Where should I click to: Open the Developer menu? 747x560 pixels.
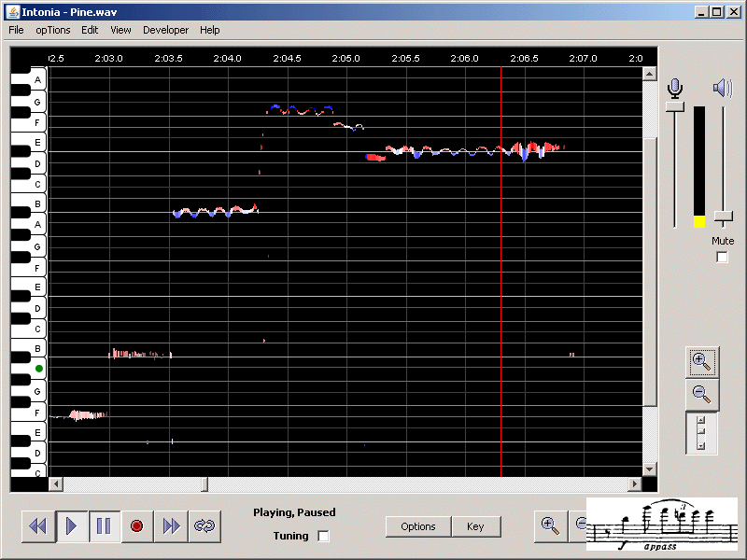click(166, 30)
